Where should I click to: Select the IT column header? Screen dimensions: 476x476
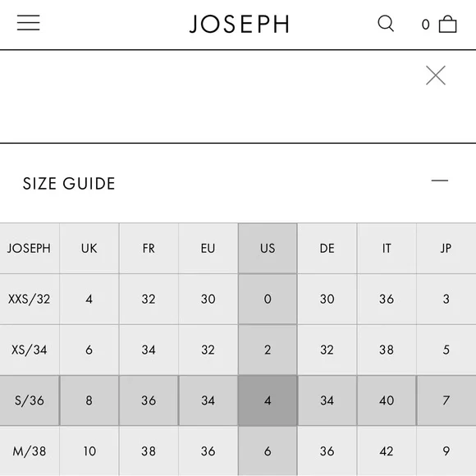[x=387, y=249]
